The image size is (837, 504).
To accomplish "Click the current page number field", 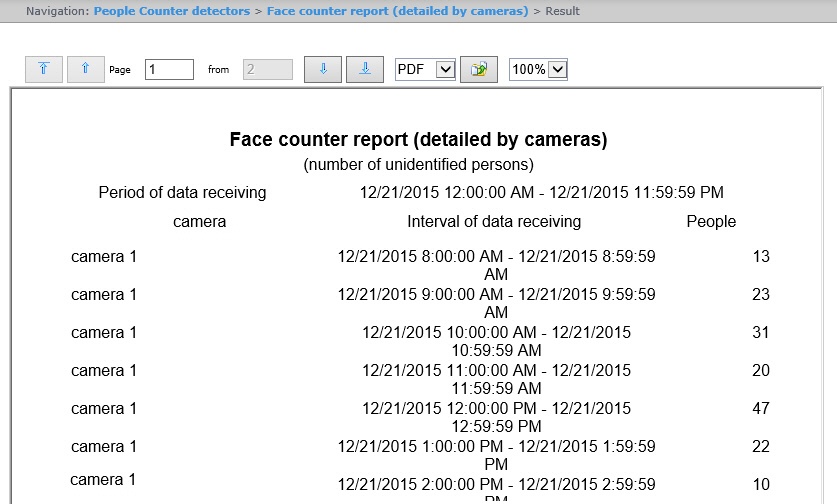I will [x=169, y=70].
